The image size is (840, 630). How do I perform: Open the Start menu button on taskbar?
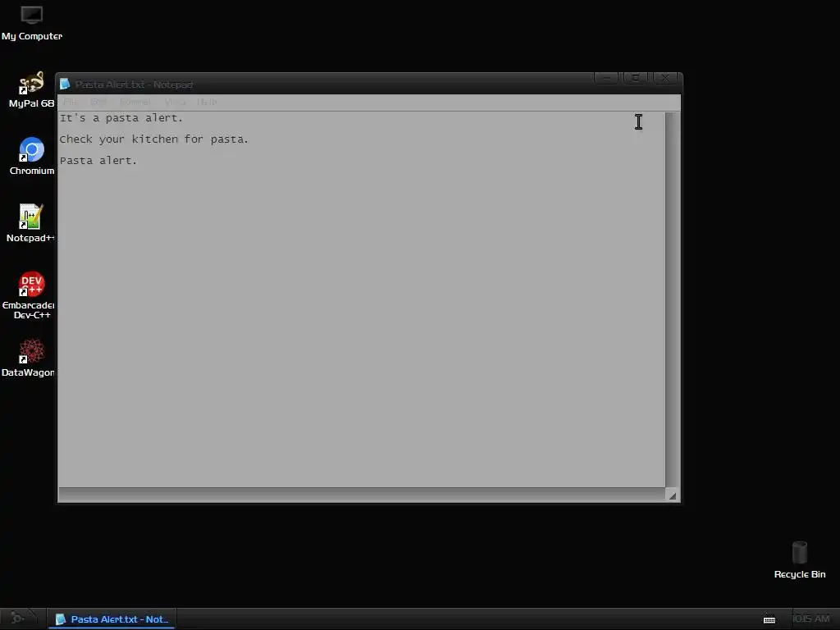(18, 619)
